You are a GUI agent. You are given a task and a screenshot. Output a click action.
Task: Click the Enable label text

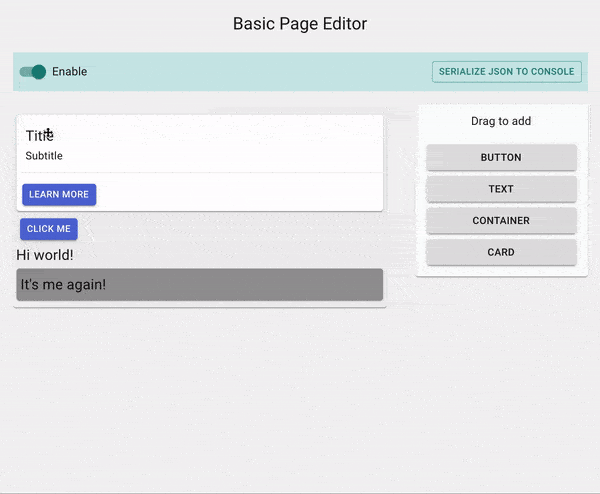69,72
